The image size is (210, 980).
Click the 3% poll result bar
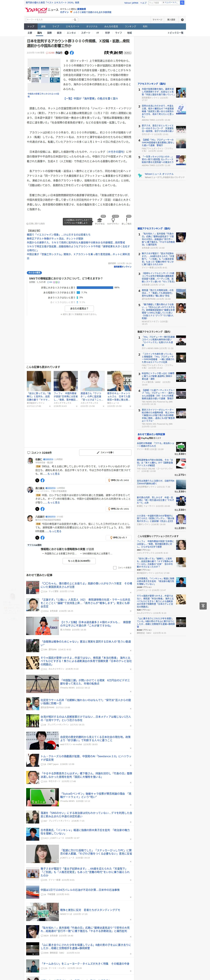[x=77, y=297]
